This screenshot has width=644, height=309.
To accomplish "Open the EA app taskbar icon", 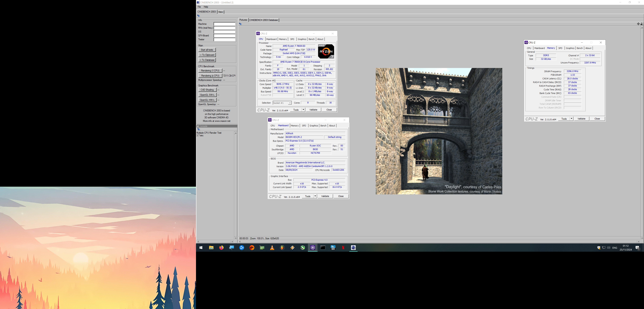I will pyautogui.click(x=252, y=248).
